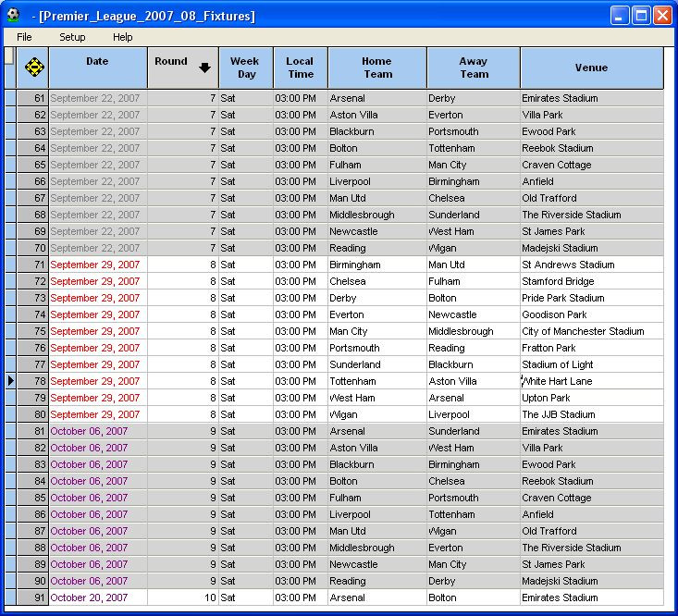Open the Setup menu
The width and height of the screenshot is (678, 616).
pyautogui.click(x=72, y=37)
